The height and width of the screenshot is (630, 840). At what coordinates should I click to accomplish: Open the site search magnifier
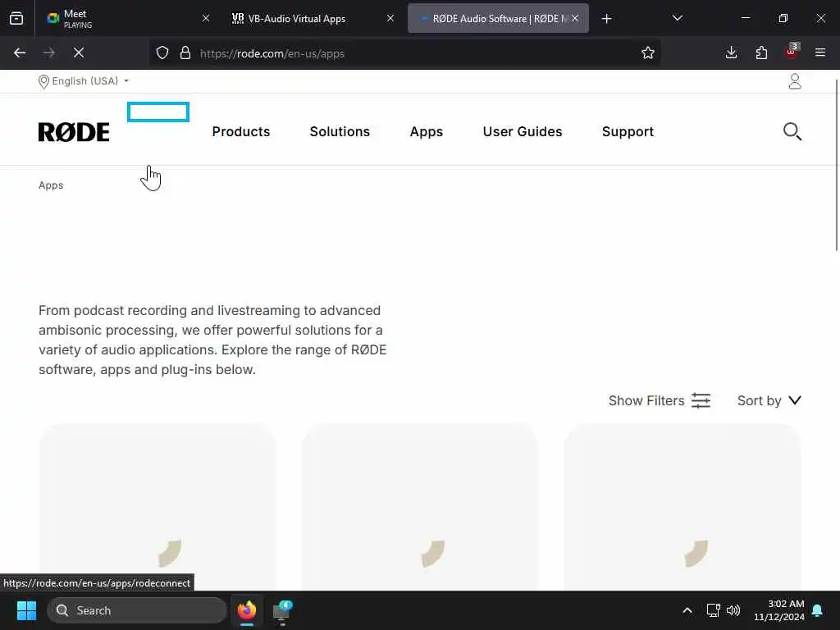tap(792, 131)
